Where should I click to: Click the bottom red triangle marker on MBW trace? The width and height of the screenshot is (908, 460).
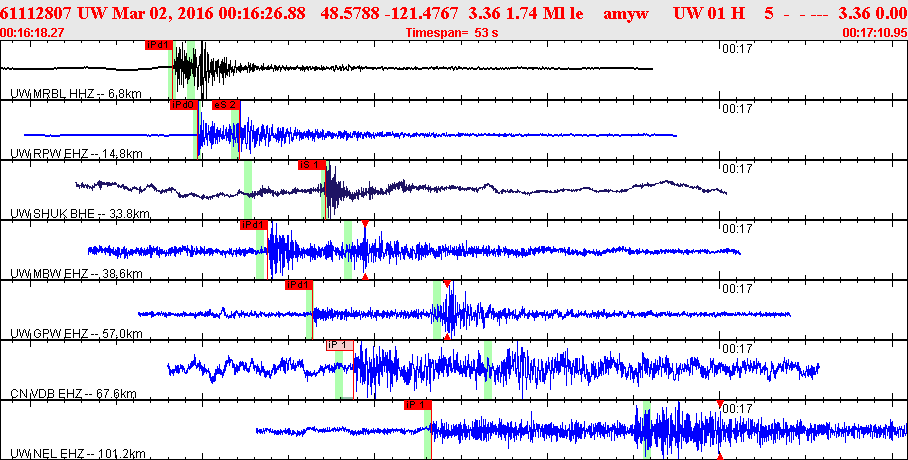365,277
